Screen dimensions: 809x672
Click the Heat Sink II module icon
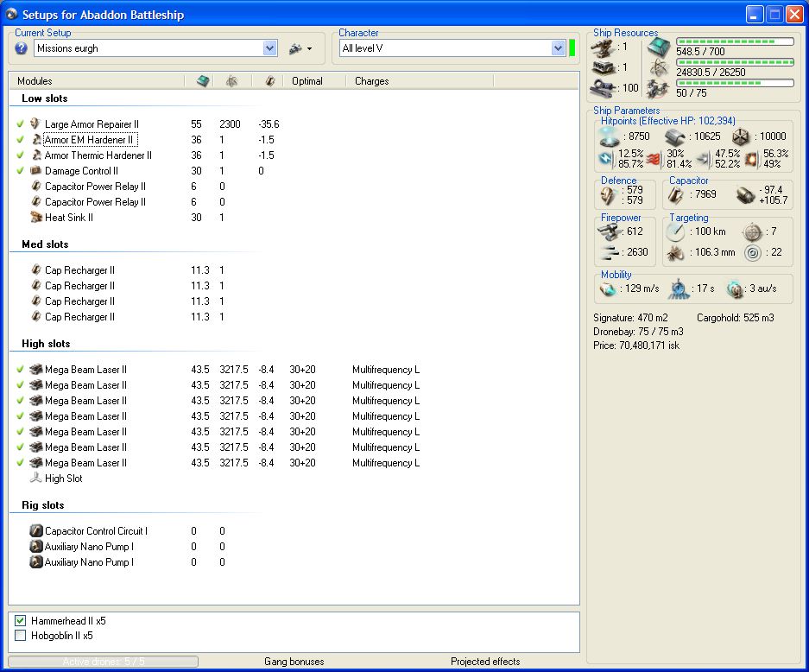tap(36, 218)
